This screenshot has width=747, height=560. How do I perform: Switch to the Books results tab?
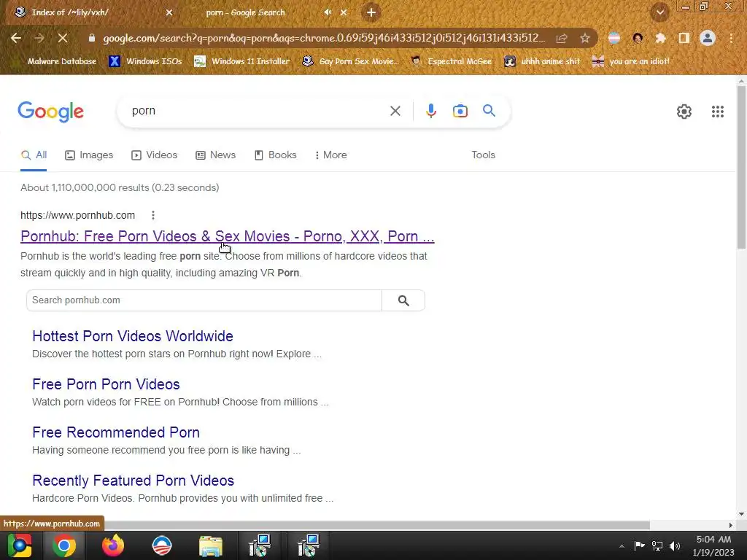click(x=275, y=155)
